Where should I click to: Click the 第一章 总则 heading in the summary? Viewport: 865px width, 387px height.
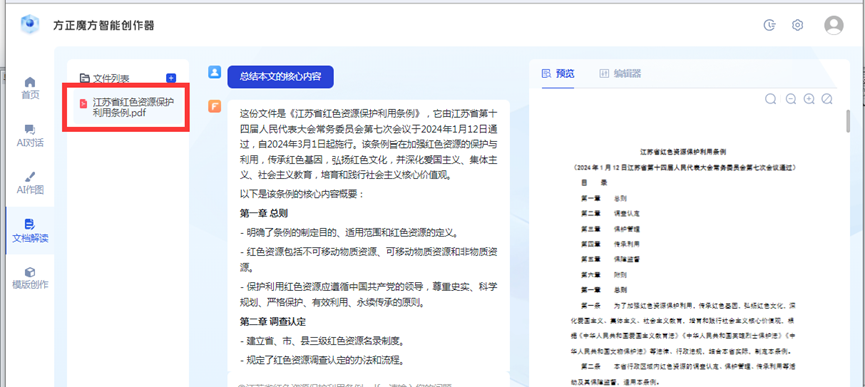pos(264,213)
